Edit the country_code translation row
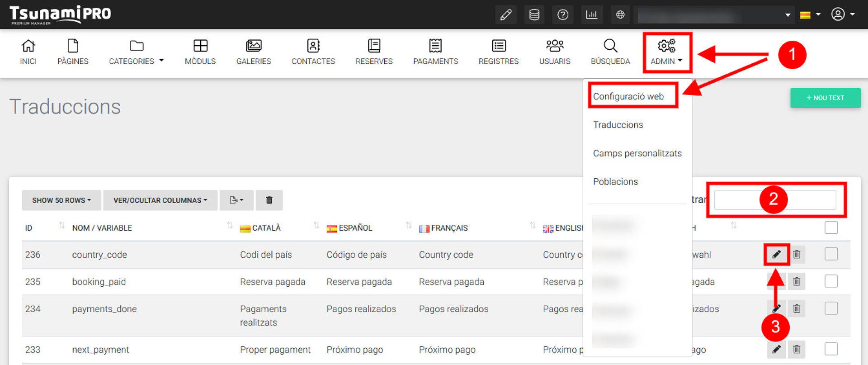868x365 pixels. (x=776, y=254)
